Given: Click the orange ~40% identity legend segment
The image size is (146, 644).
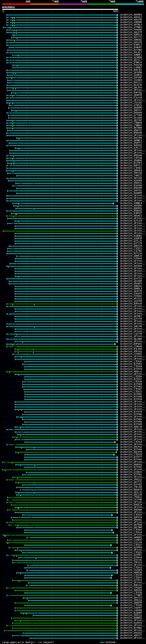Looking at the screenshot, I should coord(45,4).
